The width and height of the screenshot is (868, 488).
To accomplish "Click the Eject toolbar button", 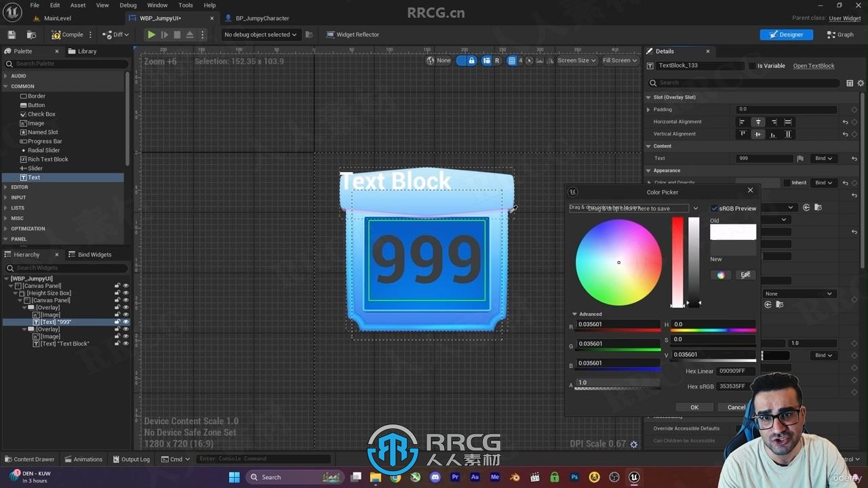I will 190,35.
